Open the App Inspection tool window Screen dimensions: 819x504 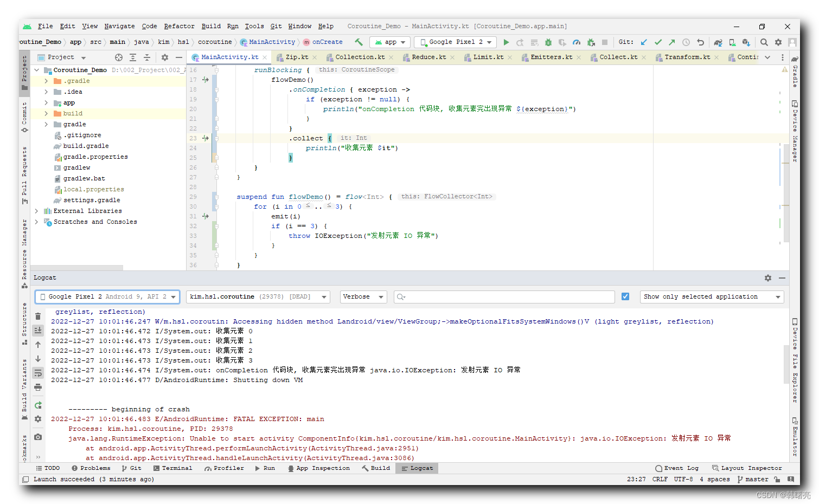point(318,468)
